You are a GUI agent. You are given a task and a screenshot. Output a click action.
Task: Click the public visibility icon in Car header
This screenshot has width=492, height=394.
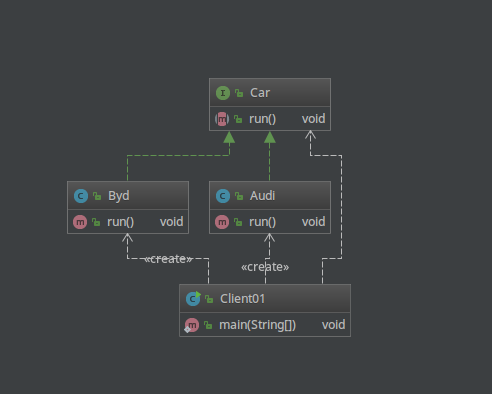click(239, 93)
